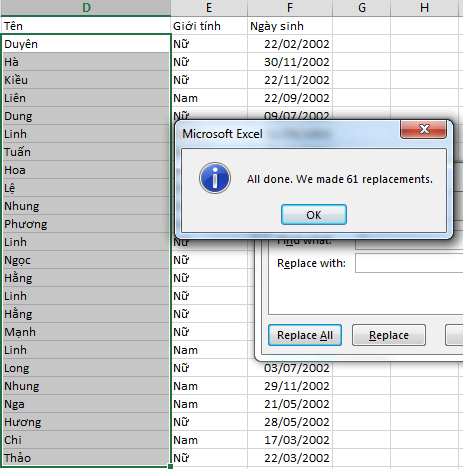Click the date cell 22/02/2002
The height and width of the screenshot is (469, 463).
coord(290,44)
